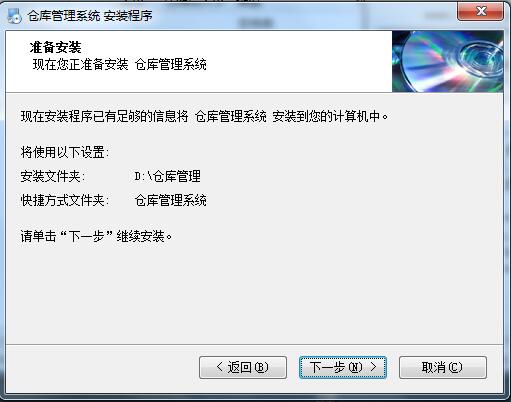Viewport: 511px width, 402px height.
Task: Click the 将使用以下设置 line
Action: [65, 152]
